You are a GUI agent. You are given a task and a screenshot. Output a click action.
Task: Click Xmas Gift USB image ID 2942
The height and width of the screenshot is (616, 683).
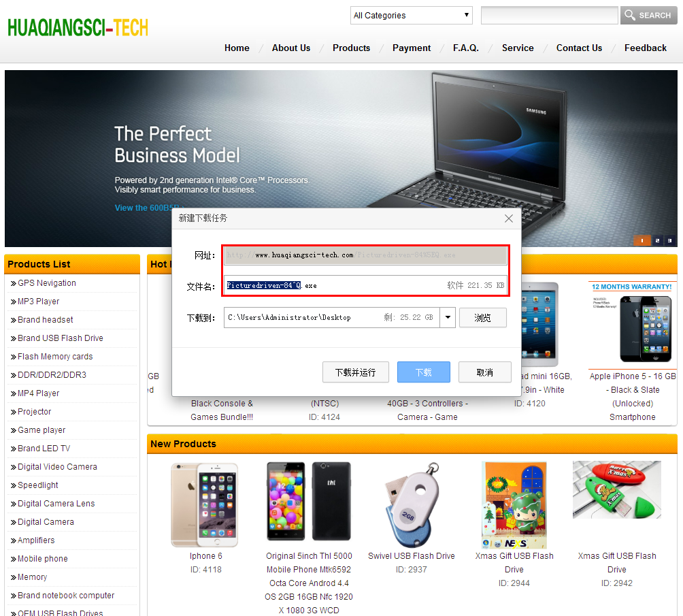pyautogui.click(x=617, y=489)
